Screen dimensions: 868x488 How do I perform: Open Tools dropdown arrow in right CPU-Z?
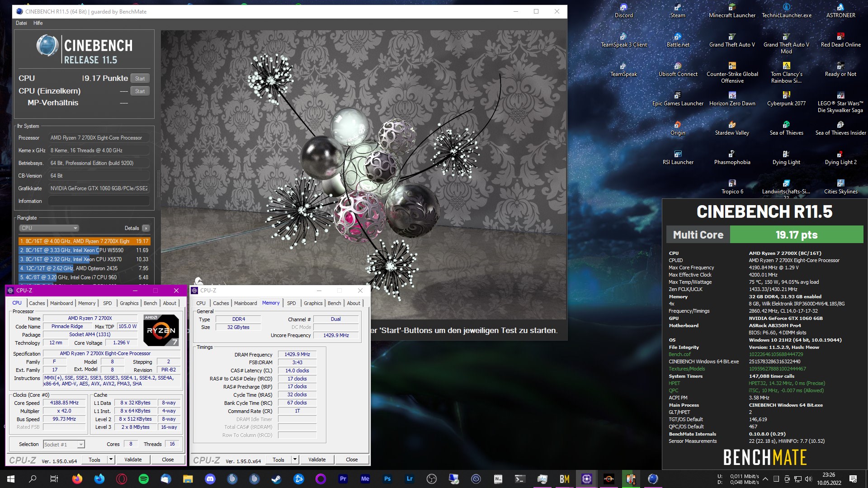tap(295, 460)
